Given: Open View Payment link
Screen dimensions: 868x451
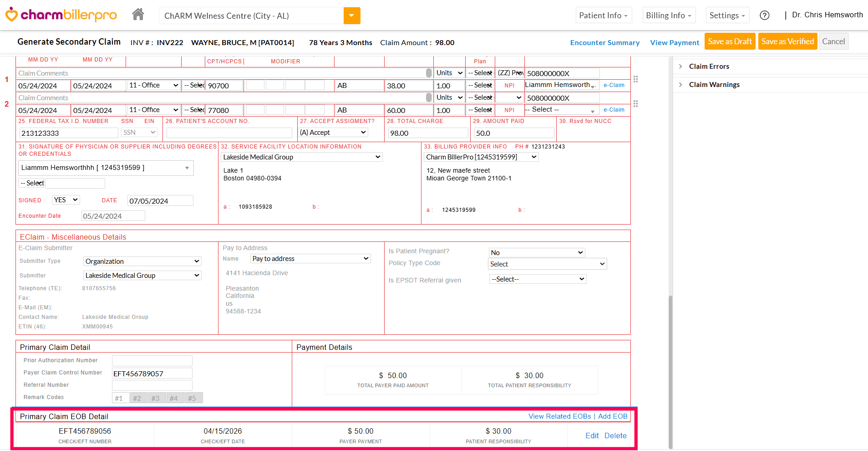Looking at the screenshot, I should (x=675, y=42).
